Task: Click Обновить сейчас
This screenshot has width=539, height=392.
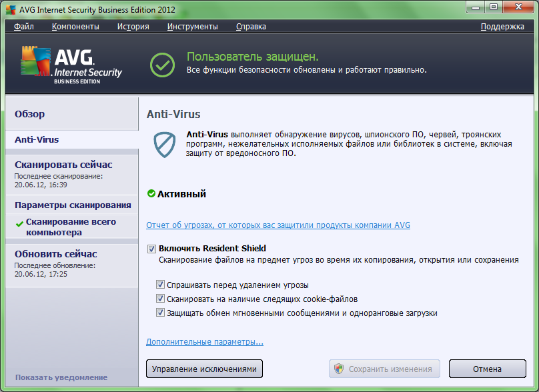Action: [x=72, y=264]
